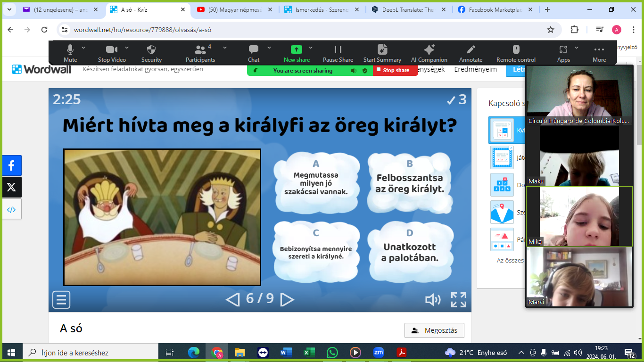Open the Wordwall quiz hamburger menu
The image size is (644, 362).
tap(61, 300)
